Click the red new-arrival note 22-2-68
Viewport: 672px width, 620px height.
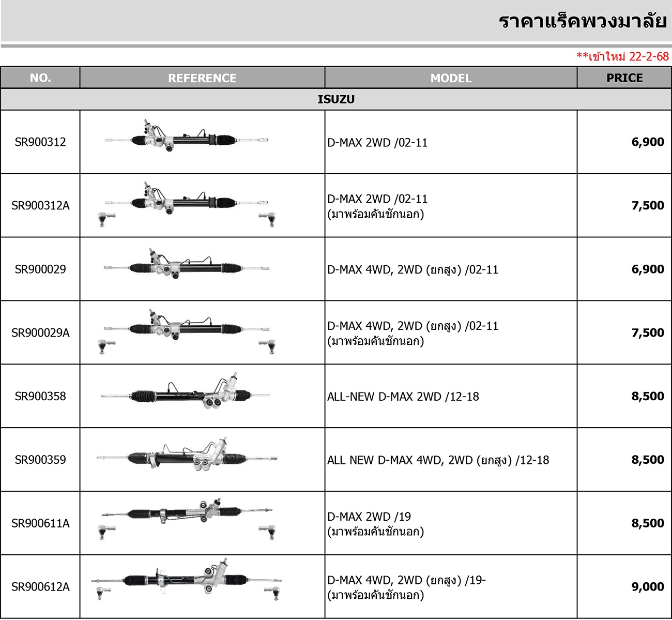[623, 56]
